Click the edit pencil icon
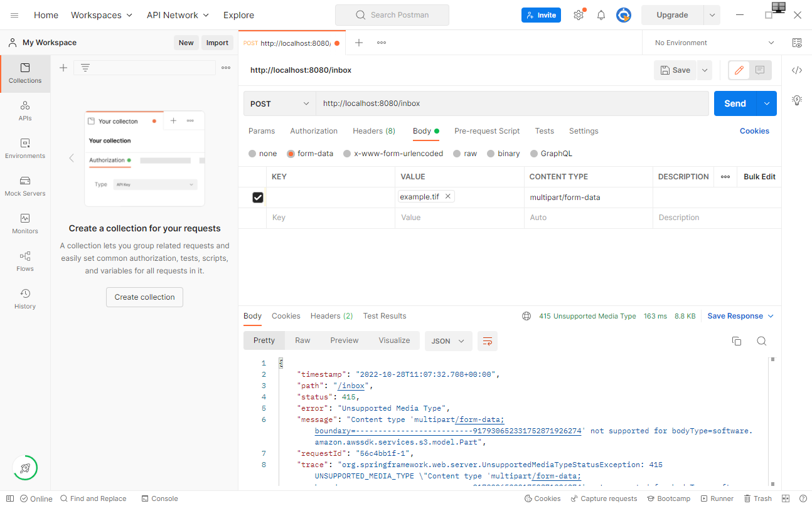 click(739, 70)
